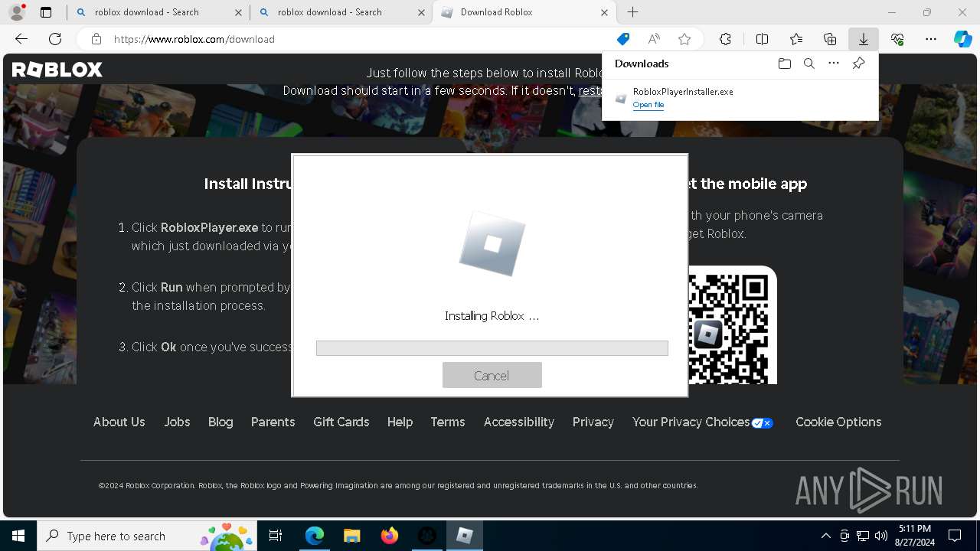The width and height of the screenshot is (980, 551).
Task: Add this page to favorites star
Action: (x=684, y=39)
